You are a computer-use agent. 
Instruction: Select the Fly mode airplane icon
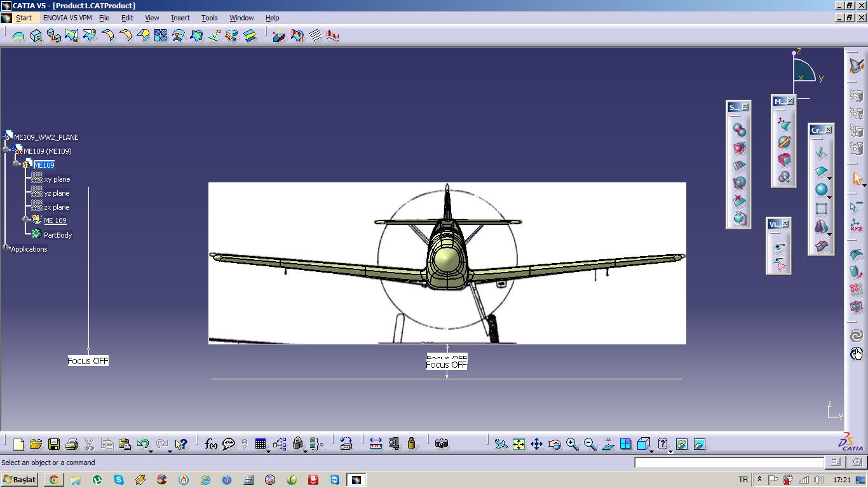501,444
